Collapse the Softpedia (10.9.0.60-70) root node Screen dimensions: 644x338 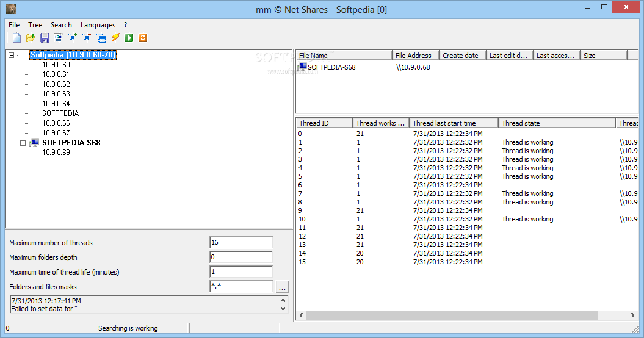coord(11,55)
